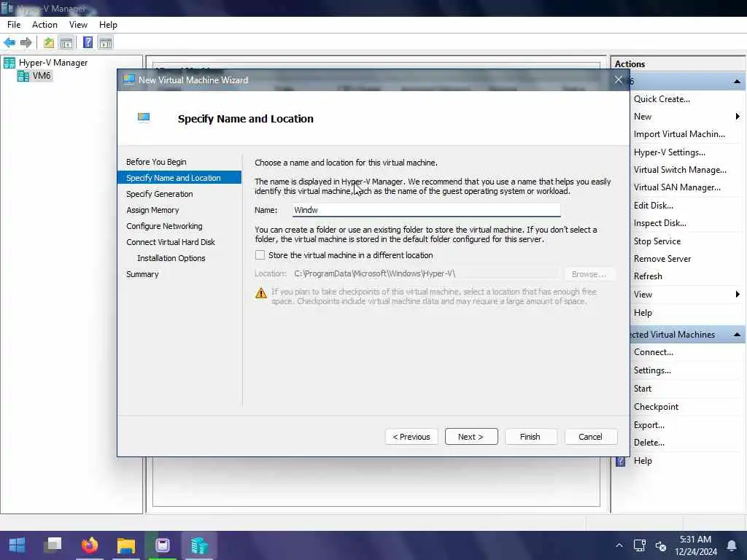Click Stop Service in Actions
This screenshot has height=560, width=747.
(657, 241)
